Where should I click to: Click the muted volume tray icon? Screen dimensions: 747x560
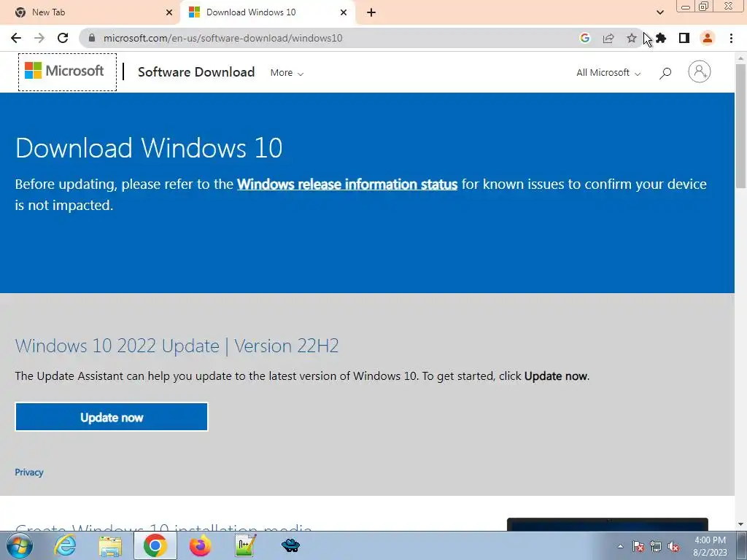tap(673, 546)
